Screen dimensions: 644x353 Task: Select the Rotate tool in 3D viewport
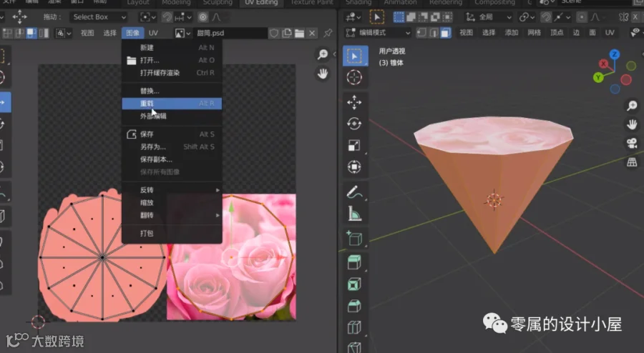click(354, 124)
